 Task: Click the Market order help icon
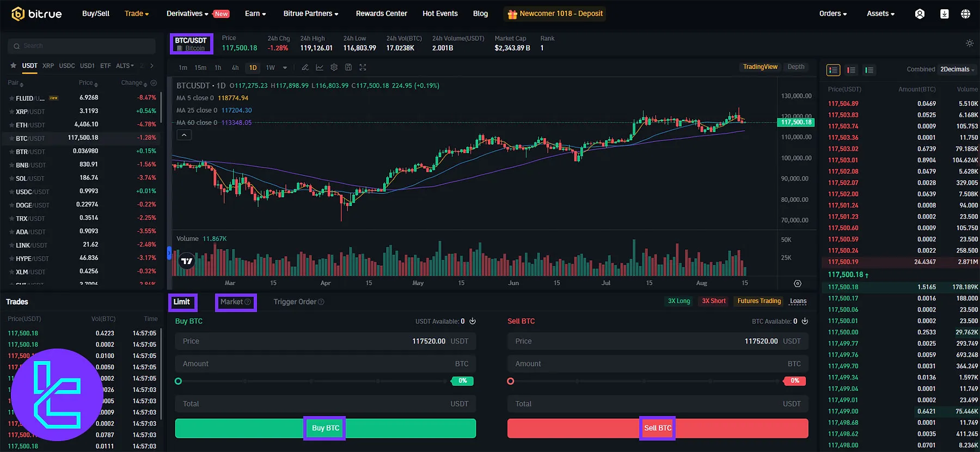248,302
